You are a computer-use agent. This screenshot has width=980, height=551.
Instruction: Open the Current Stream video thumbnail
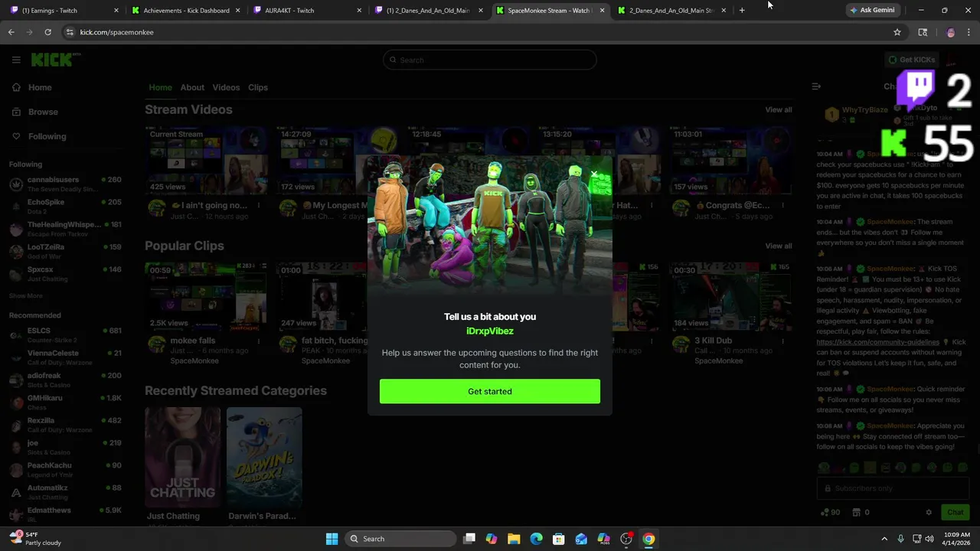pyautogui.click(x=207, y=161)
